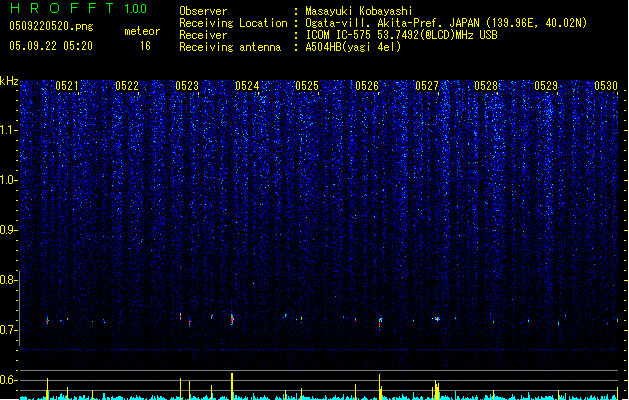Viewport: 629px width, 400px height.
Task: Click the 0527 time marker
Action: pos(427,86)
